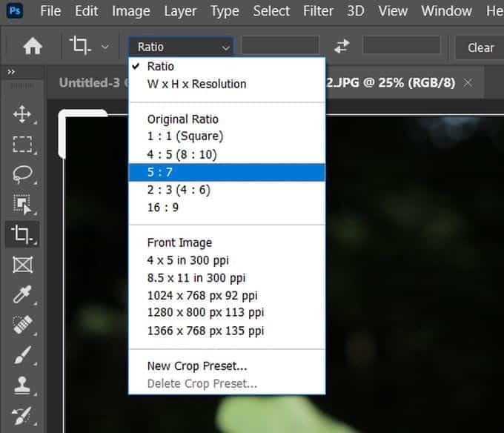Image resolution: width=504 pixels, height=433 pixels.
Task: Open the Select menu
Action: coord(271,11)
